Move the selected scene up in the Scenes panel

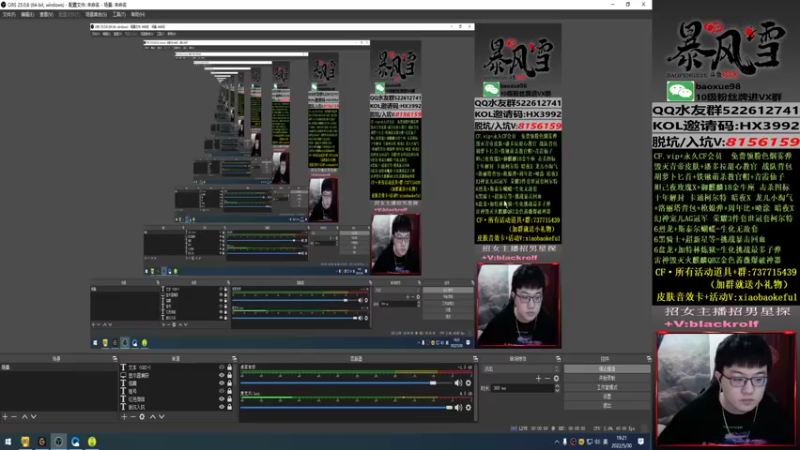pos(24,417)
